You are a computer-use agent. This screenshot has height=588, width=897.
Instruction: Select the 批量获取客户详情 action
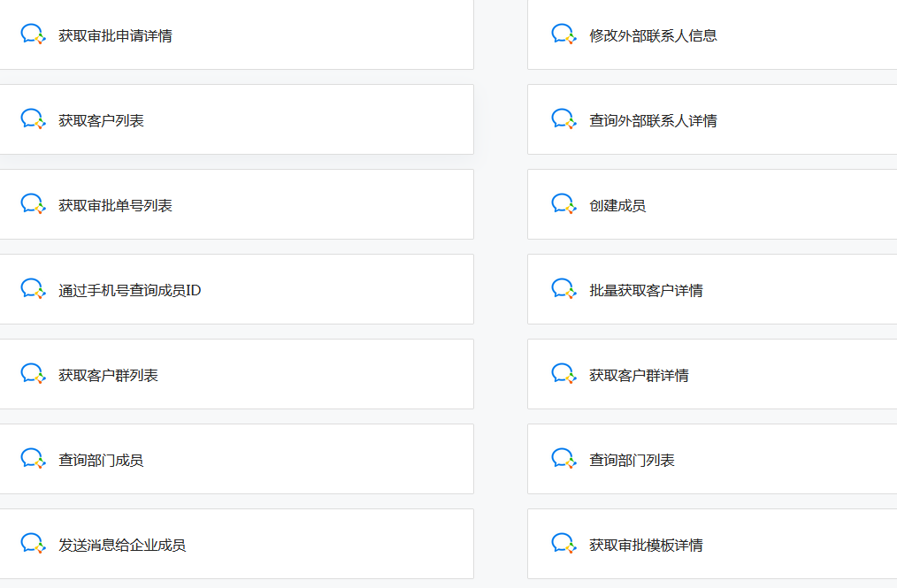712,289
